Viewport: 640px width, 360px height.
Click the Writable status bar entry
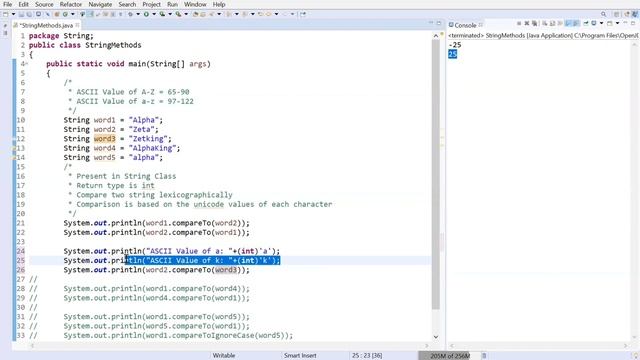(224, 356)
